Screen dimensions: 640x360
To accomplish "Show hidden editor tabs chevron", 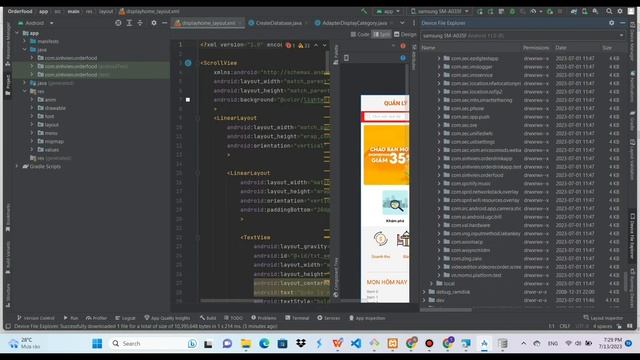I will click(402, 23).
